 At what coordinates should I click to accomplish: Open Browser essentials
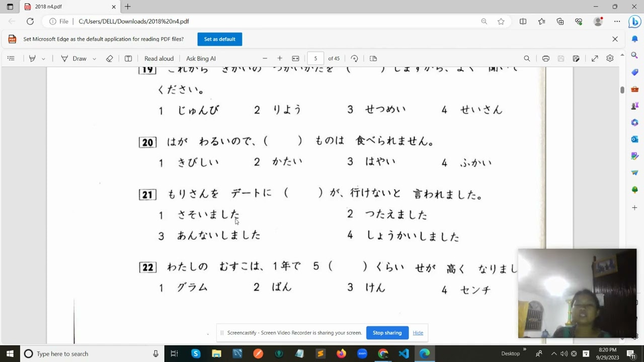coord(579,22)
